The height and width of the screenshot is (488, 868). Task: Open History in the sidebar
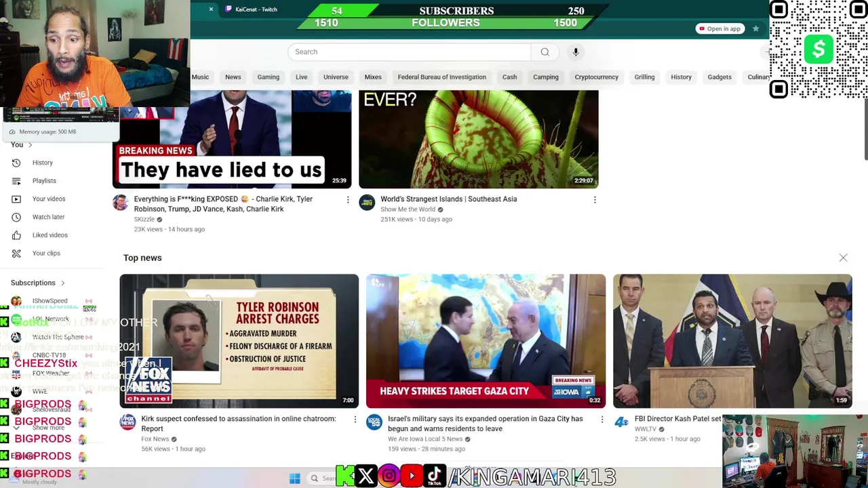tap(42, 163)
